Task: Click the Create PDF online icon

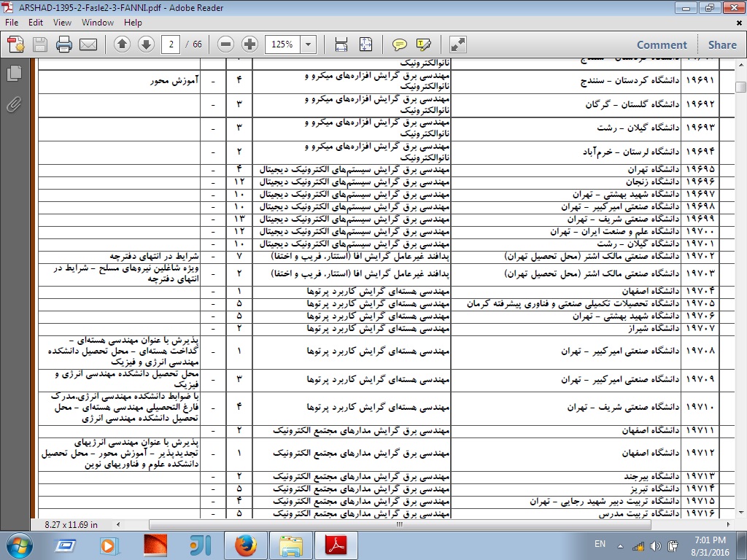Action: [16, 44]
